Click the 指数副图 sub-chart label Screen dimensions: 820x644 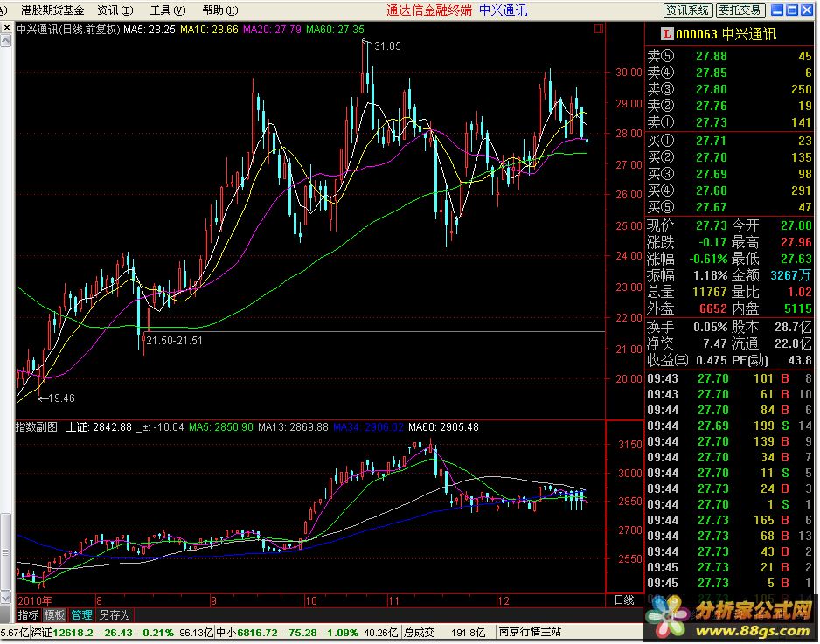(x=37, y=427)
